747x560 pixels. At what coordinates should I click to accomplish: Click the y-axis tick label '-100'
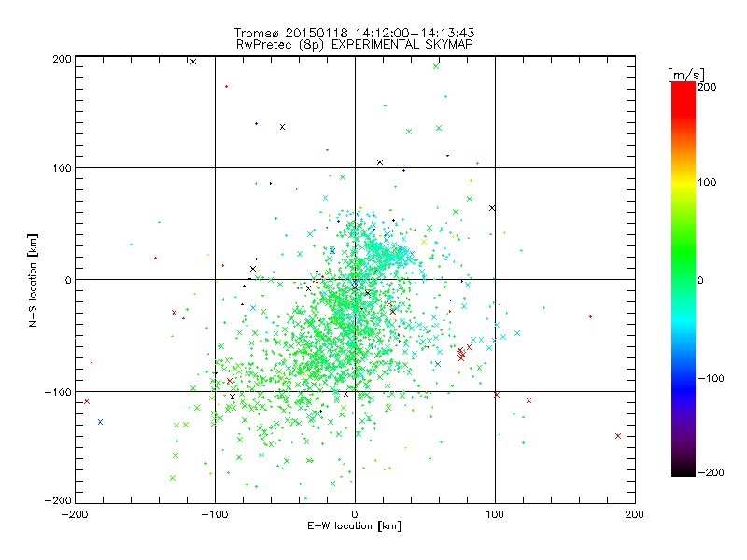(58, 392)
